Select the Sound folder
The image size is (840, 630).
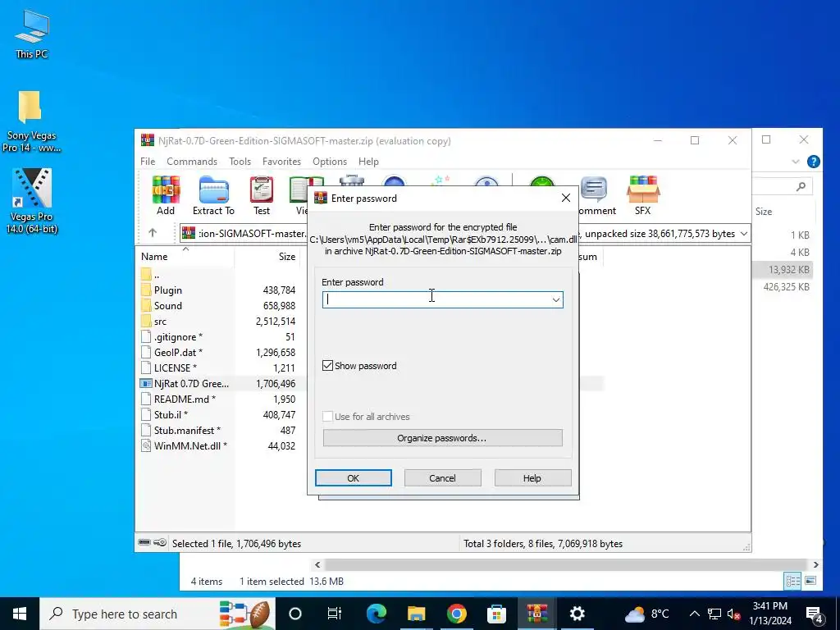coord(167,306)
